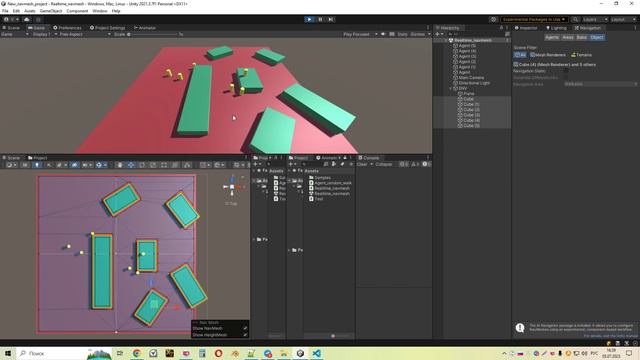
Task: Toggle the Navigation Static checkbox
Action: point(566,71)
